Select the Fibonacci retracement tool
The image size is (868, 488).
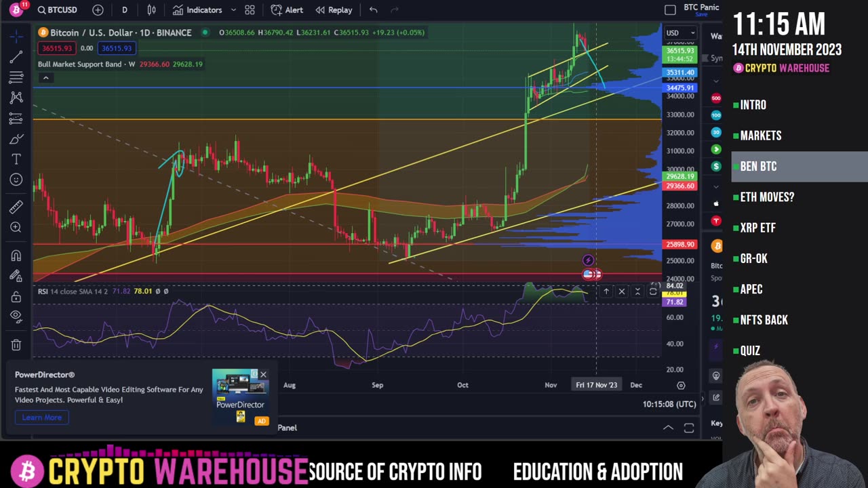point(16,77)
